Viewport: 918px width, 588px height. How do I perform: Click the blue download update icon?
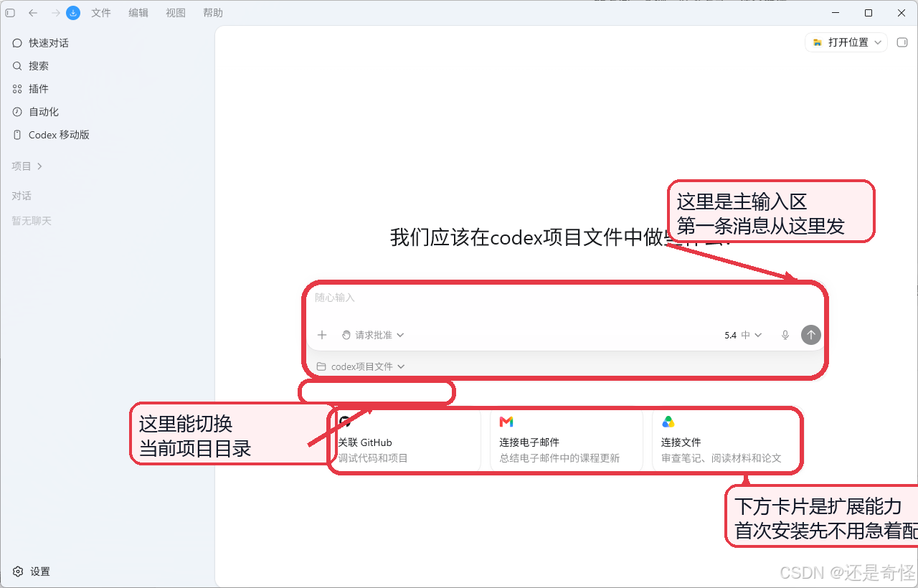(73, 13)
